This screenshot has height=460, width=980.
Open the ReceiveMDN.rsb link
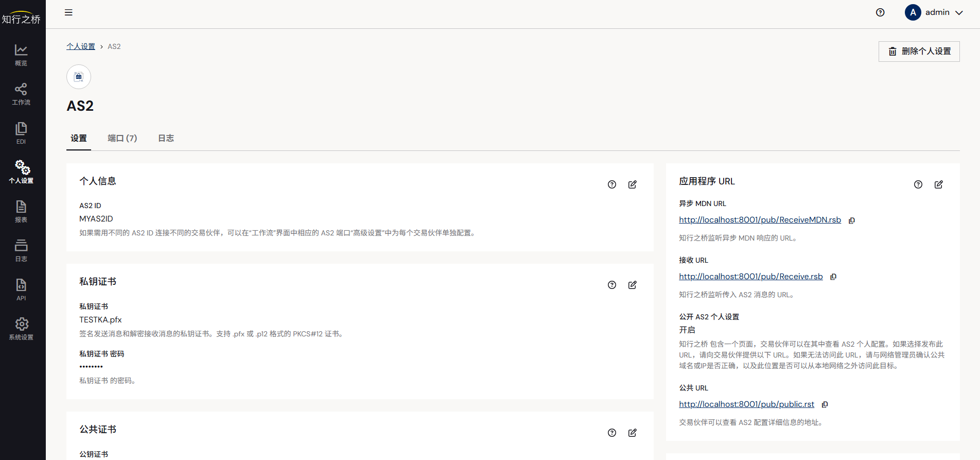coord(760,220)
